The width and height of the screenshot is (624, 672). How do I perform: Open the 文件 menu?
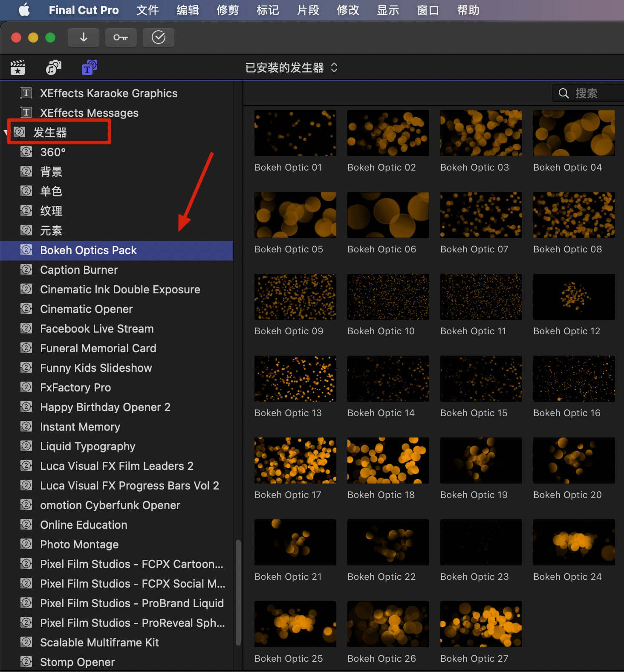(x=147, y=10)
